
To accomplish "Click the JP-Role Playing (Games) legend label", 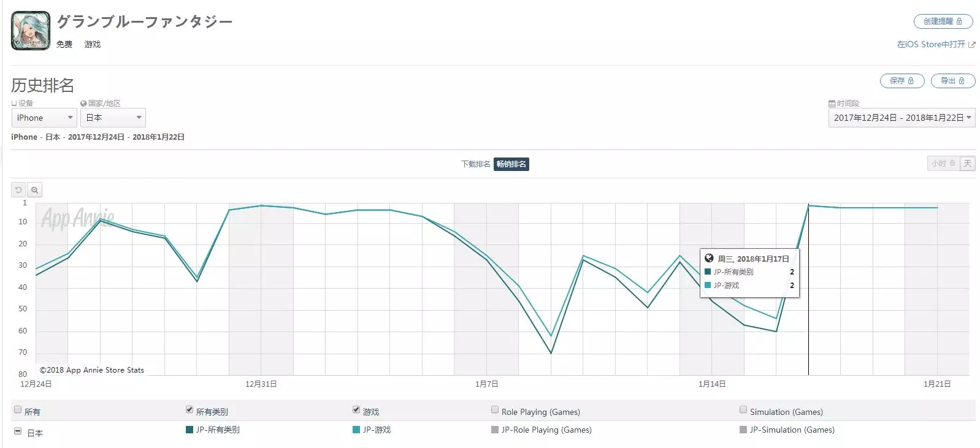I will pyautogui.click(x=546, y=430).
